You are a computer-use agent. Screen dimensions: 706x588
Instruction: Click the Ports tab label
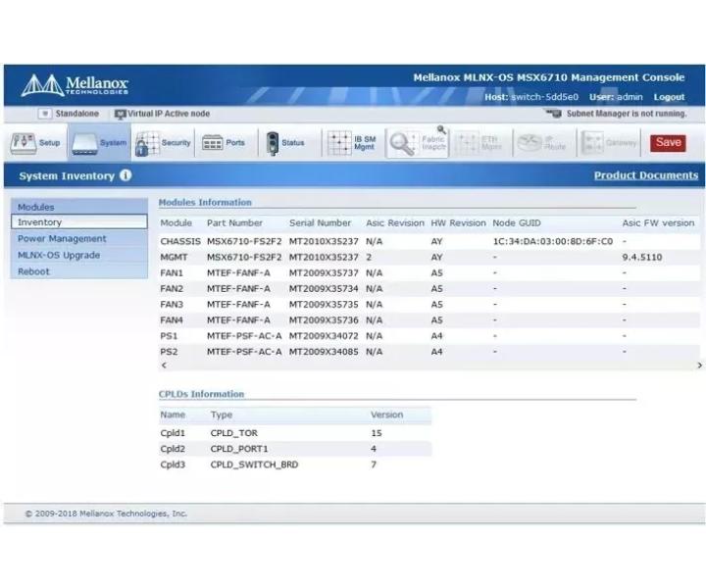click(x=235, y=143)
